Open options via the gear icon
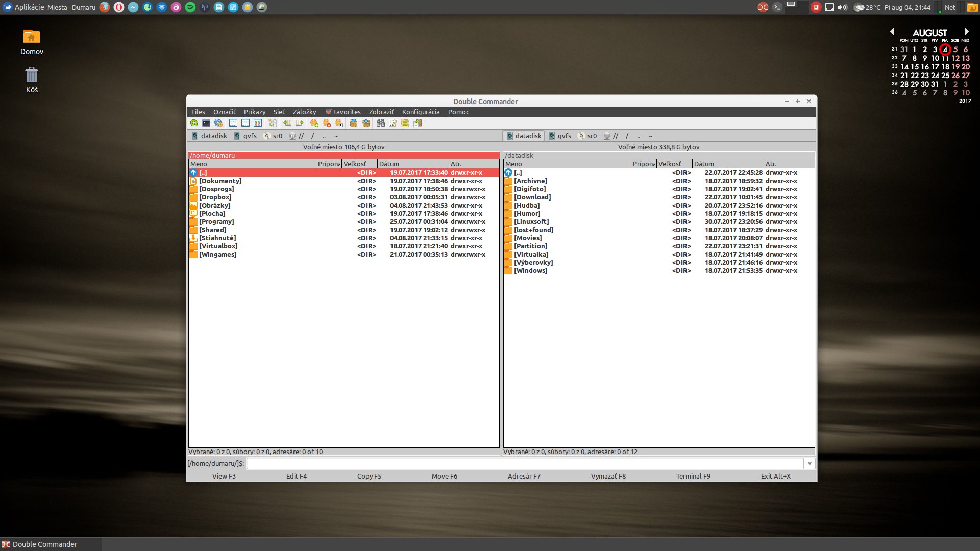This screenshot has width=980, height=551. (x=218, y=123)
